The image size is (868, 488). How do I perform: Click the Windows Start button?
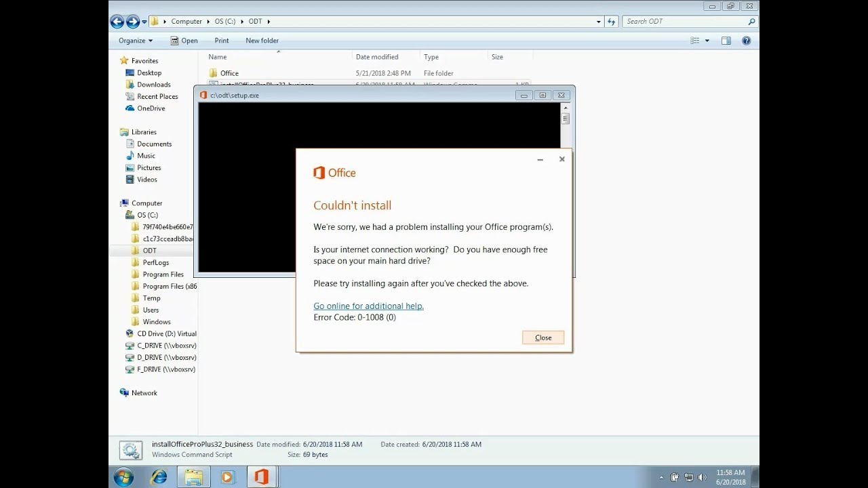click(123, 477)
